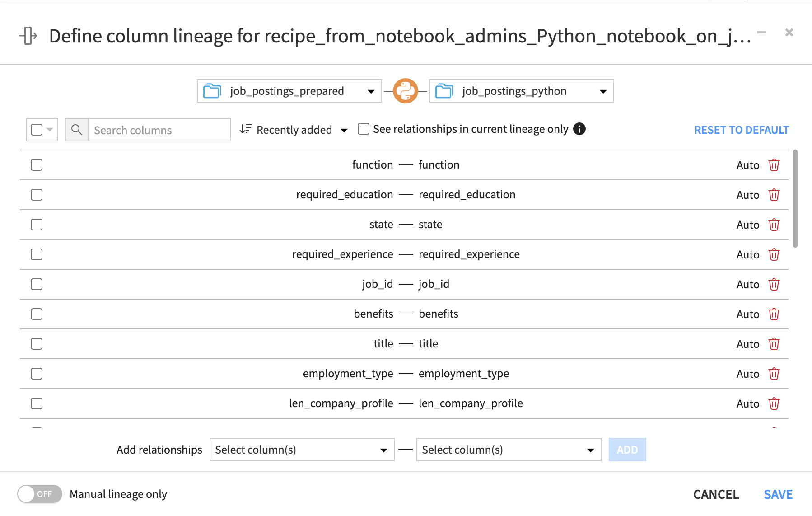Click the Auto label in benefits row
812x516 pixels.
748,314
